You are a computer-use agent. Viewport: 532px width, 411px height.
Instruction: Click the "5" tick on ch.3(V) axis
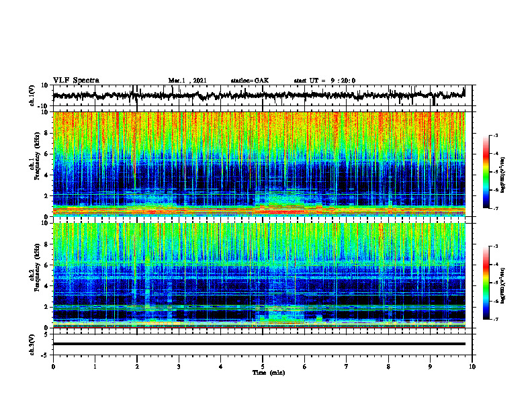tap(47, 334)
